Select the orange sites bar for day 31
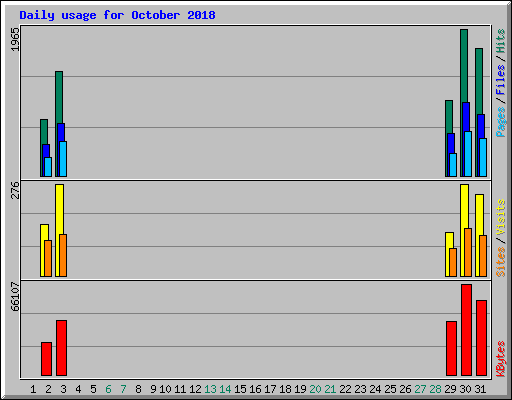Screen dimensions: 512x400 [x=483, y=256]
